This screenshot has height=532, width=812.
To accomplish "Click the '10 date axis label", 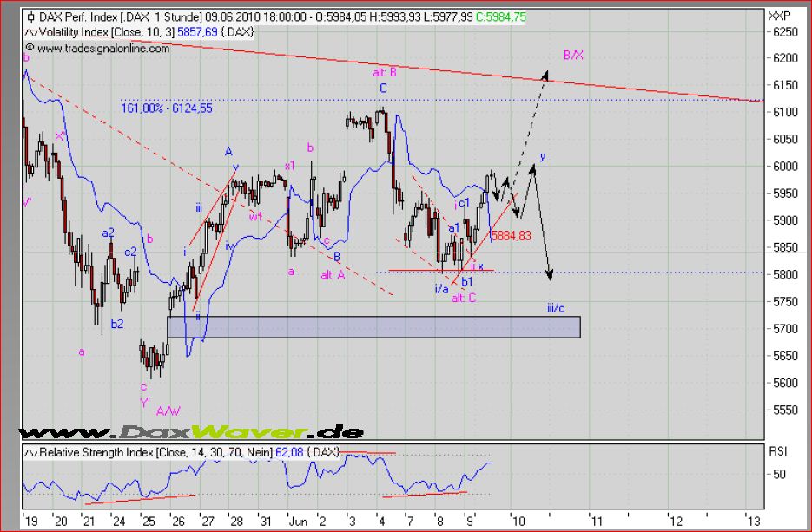I will [518, 521].
